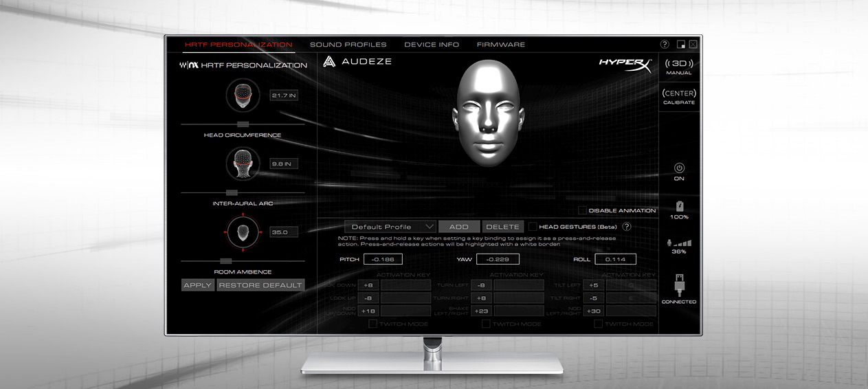Screen dimensions: 868x389
Task: Click the Look Up -8 threshold field
Action: pos(368,298)
